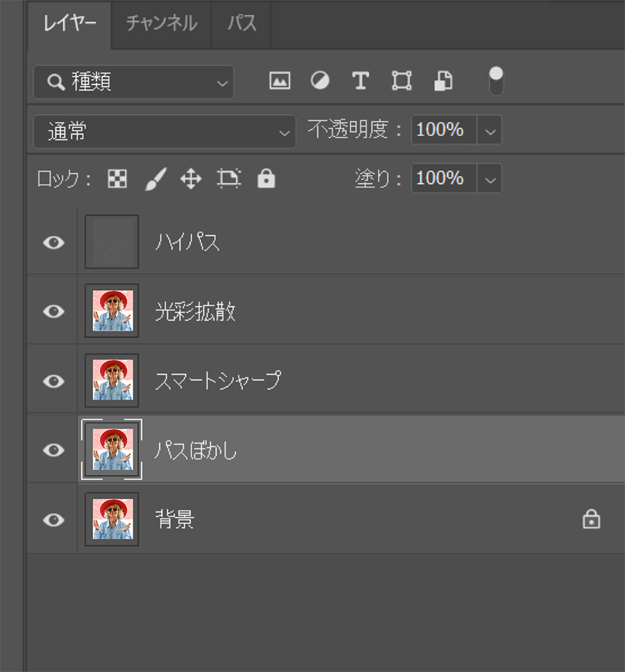
Task: Click the search magnifier in 種類 box
Action: [x=56, y=82]
